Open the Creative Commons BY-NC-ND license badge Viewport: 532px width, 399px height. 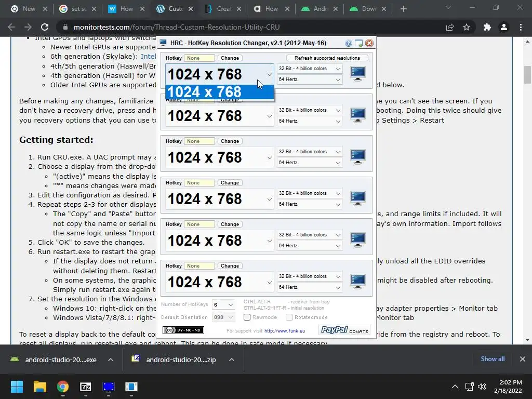183,330
